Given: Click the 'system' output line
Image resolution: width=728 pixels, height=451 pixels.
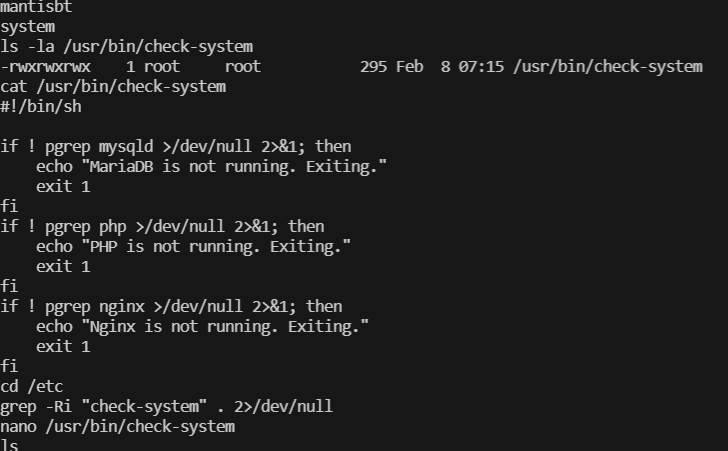Looking at the screenshot, I should coord(28,27).
